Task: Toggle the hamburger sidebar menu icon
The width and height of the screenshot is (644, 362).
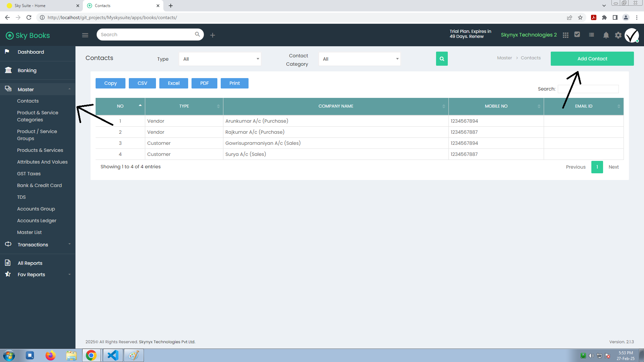Action: [x=85, y=35]
